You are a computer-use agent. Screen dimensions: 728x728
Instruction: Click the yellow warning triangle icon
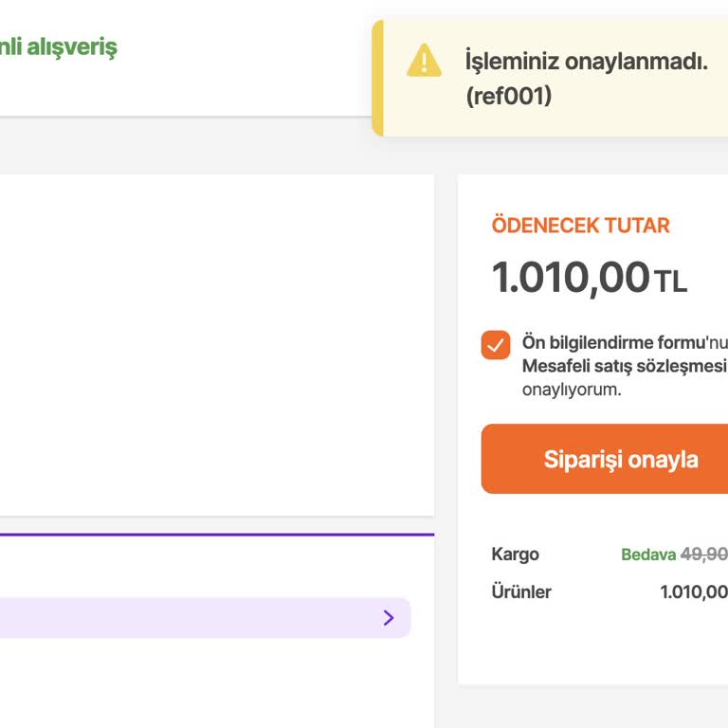[x=424, y=62]
